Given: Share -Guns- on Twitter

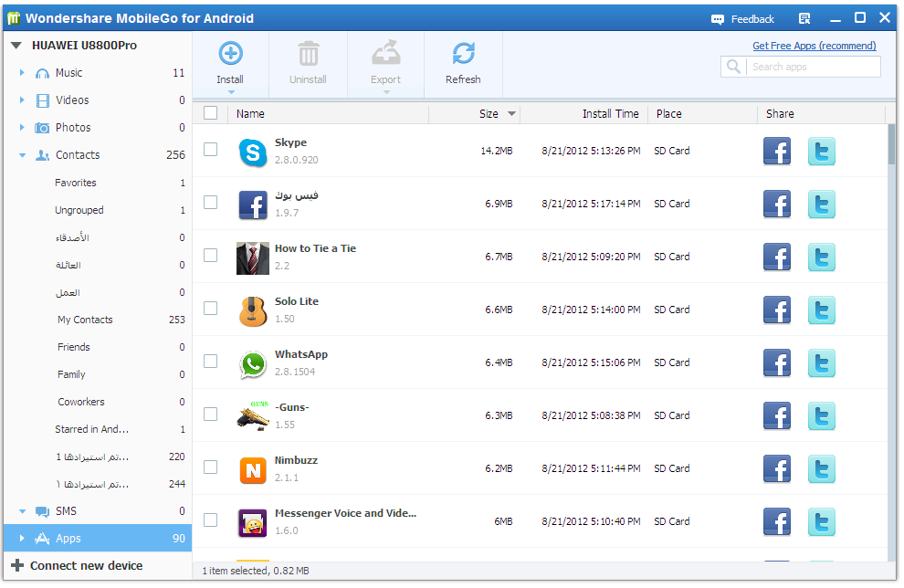Looking at the screenshot, I should 821,416.
